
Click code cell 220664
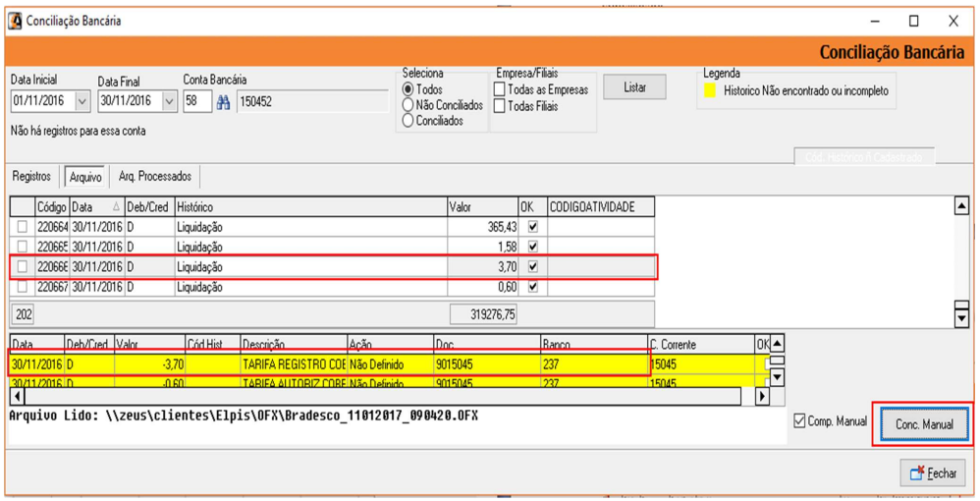52,226
